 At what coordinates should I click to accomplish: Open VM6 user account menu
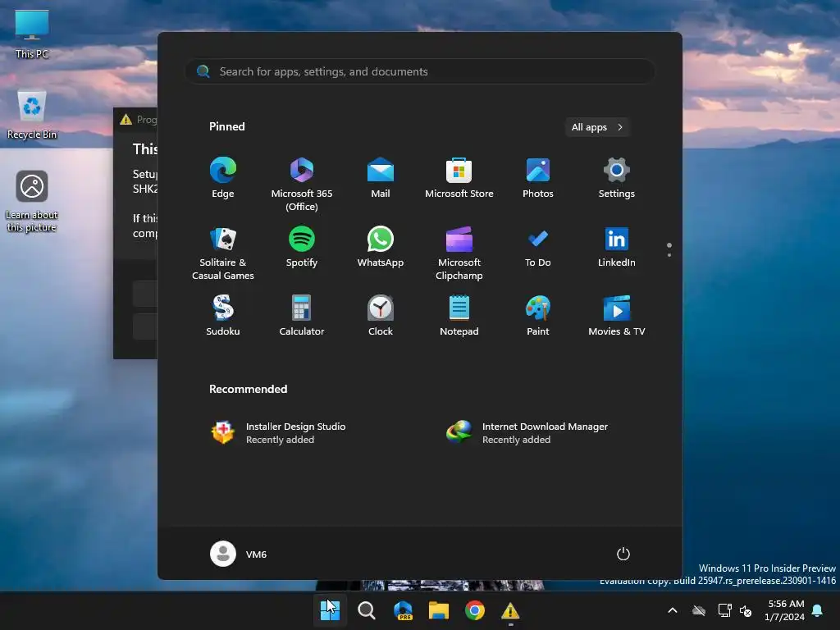(239, 554)
